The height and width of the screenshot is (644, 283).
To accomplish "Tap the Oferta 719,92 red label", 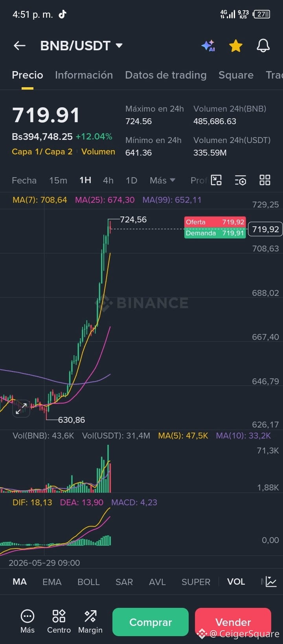I will (215, 222).
